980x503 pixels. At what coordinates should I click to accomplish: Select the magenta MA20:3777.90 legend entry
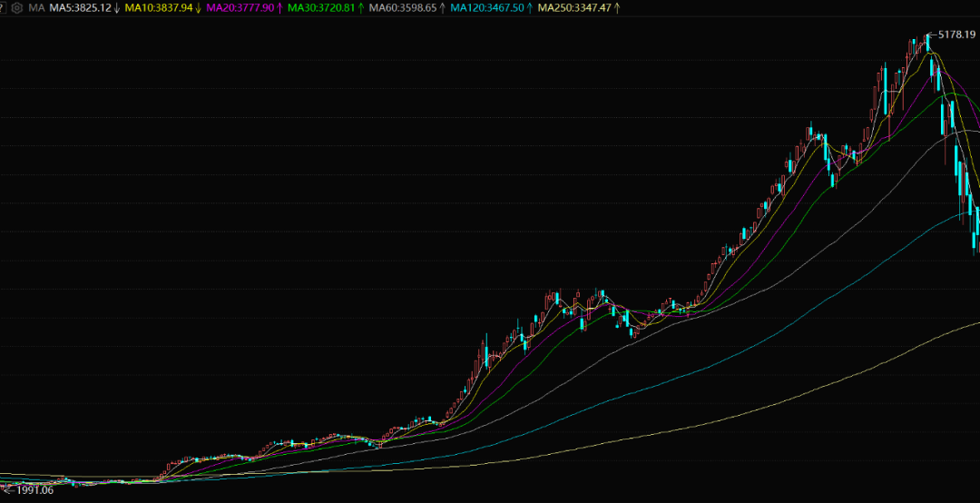coord(240,8)
